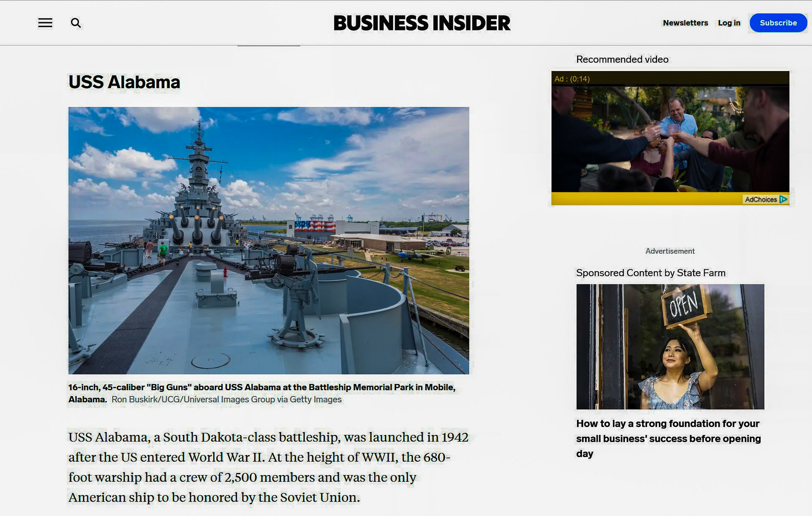The height and width of the screenshot is (516, 812).
Task: Click the AdChoices triangle icon
Action: (x=783, y=199)
